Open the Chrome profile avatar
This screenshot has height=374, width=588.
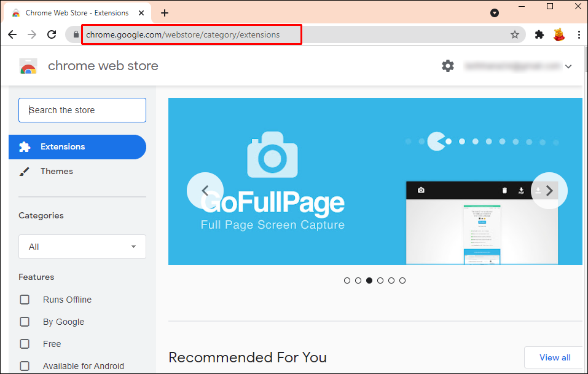tap(559, 34)
